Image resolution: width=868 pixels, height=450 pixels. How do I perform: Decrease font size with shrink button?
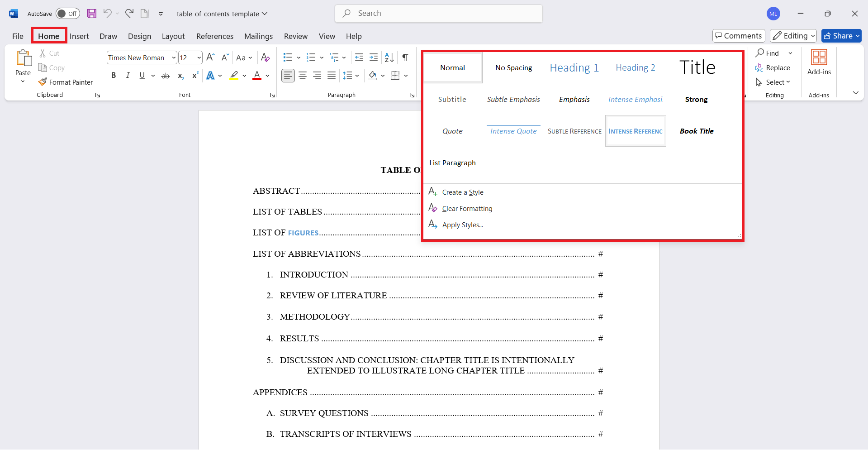point(225,57)
